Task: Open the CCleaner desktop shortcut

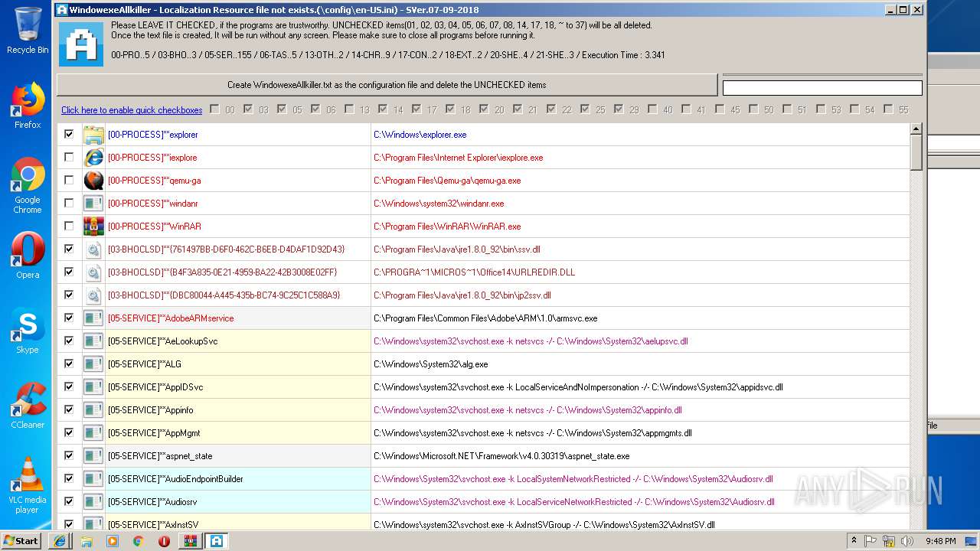Action: click(x=28, y=406)
